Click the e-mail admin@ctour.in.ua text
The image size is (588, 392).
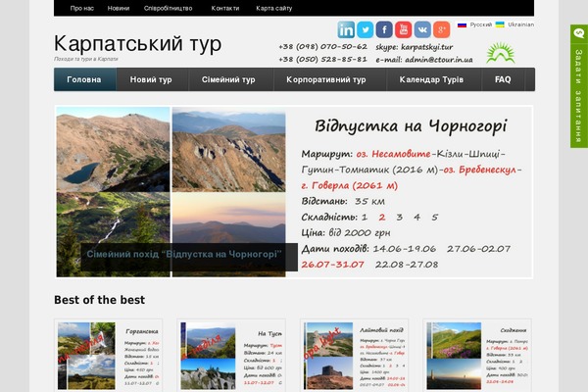click(424, 60)
